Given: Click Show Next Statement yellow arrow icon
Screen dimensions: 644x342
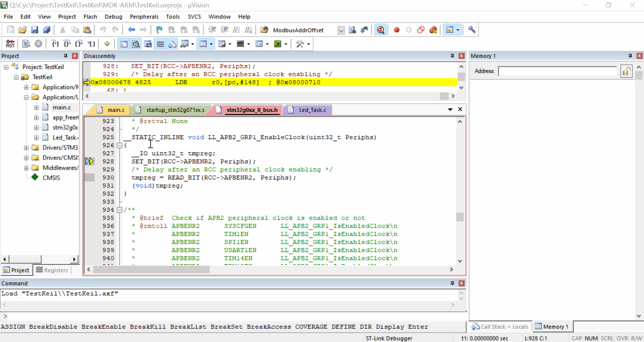Looking at the screenshot, I should point(107,44).
